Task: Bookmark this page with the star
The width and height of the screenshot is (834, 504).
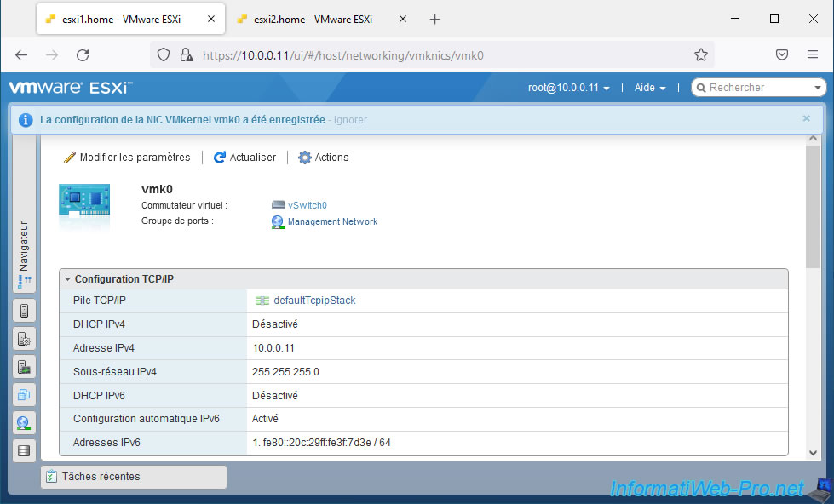Action: 701,54
